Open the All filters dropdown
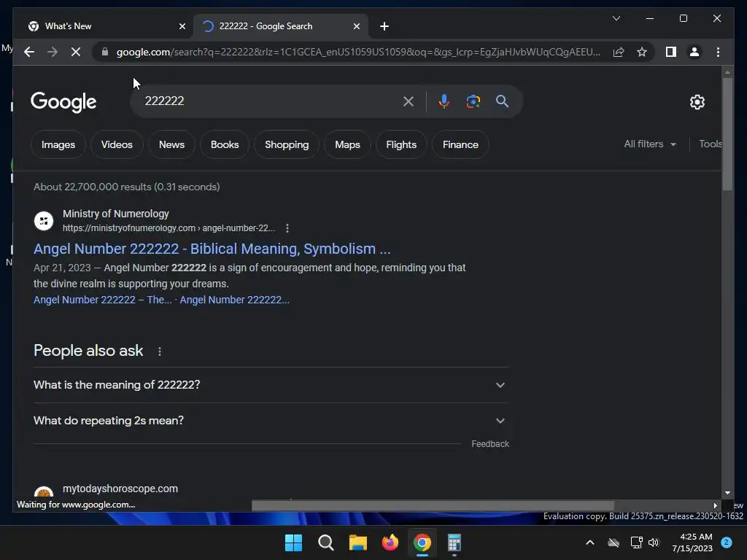Screen dimensions: 747x560 pos(650,144)
